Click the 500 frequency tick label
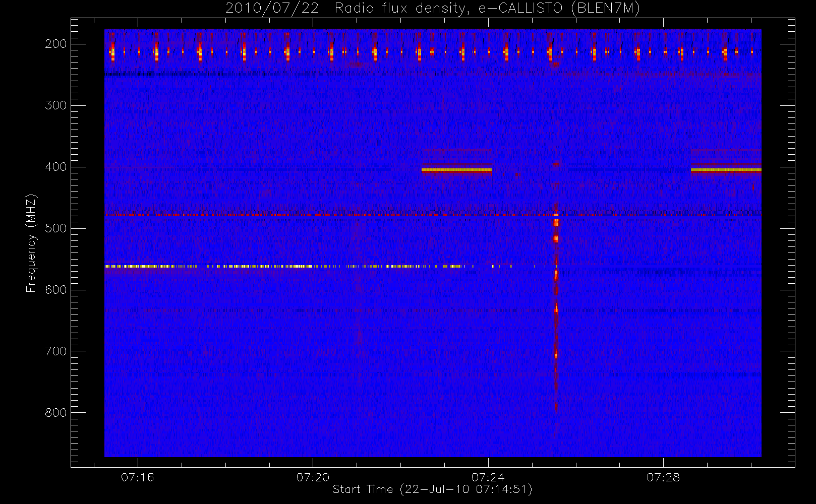The width and height of the screenshot is (816, 504). point(56,228)
